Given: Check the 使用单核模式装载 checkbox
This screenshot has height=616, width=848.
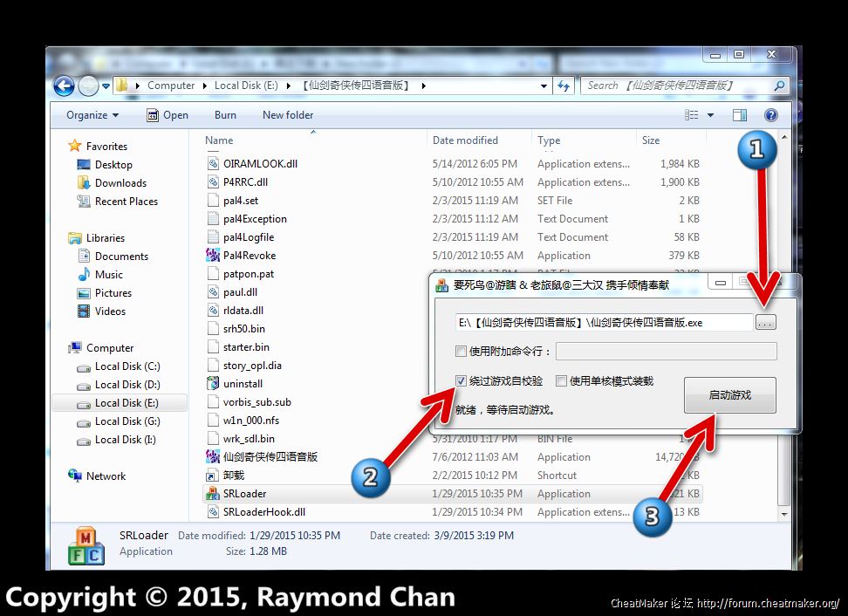Looking at the screenshot, I should [x=561, y=381].
